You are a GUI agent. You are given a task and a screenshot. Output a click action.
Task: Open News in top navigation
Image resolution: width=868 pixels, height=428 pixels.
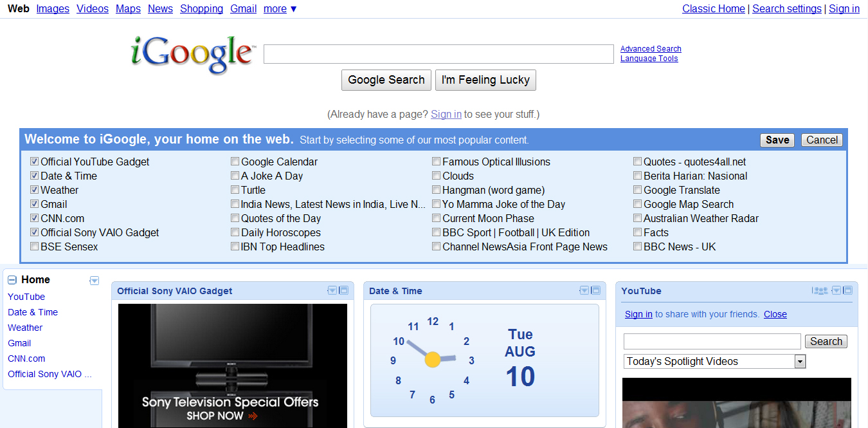click(x=160, y=9)
